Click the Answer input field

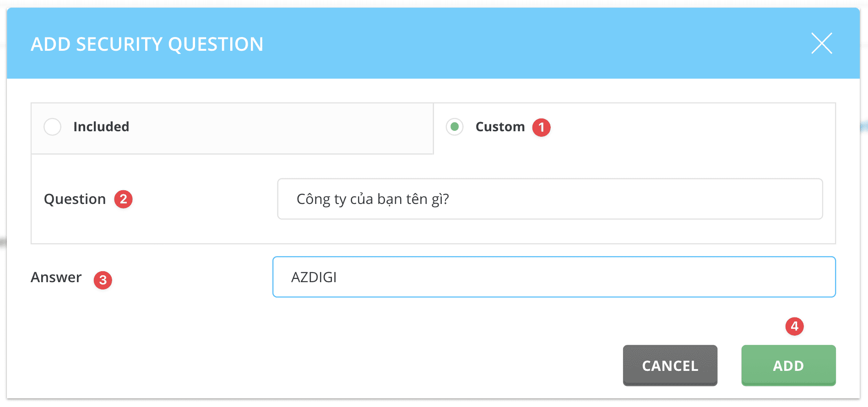pyautogui.click(x=554, y=277)
